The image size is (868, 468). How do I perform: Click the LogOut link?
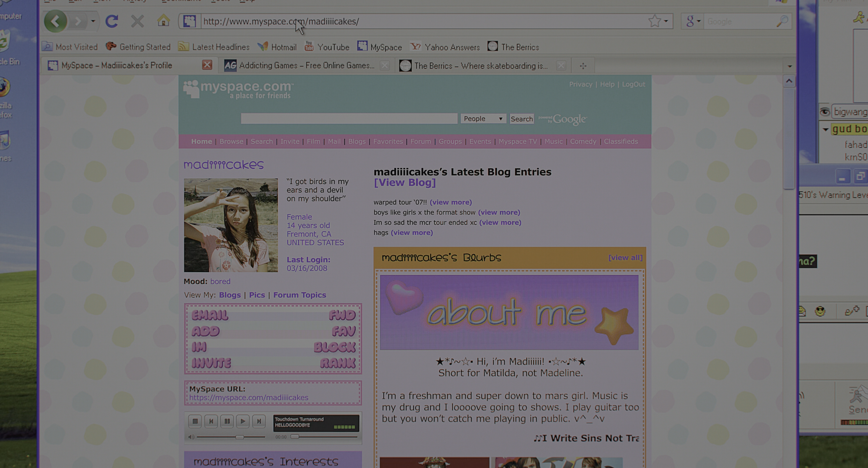(x=633, y=84)
